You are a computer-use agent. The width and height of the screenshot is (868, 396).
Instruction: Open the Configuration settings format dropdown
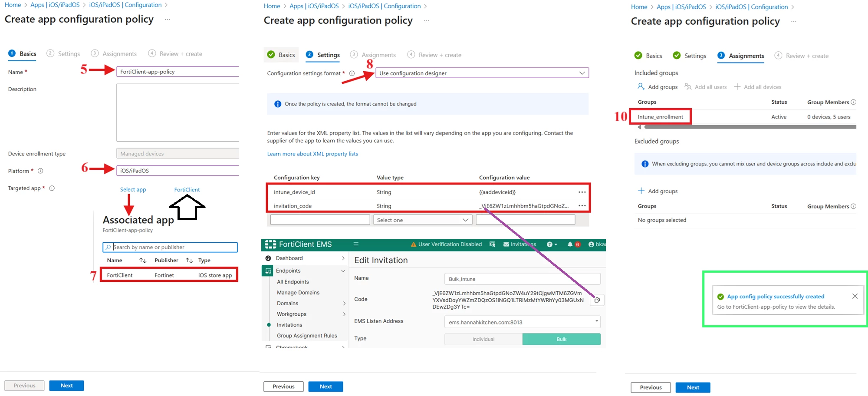point(482,73)
